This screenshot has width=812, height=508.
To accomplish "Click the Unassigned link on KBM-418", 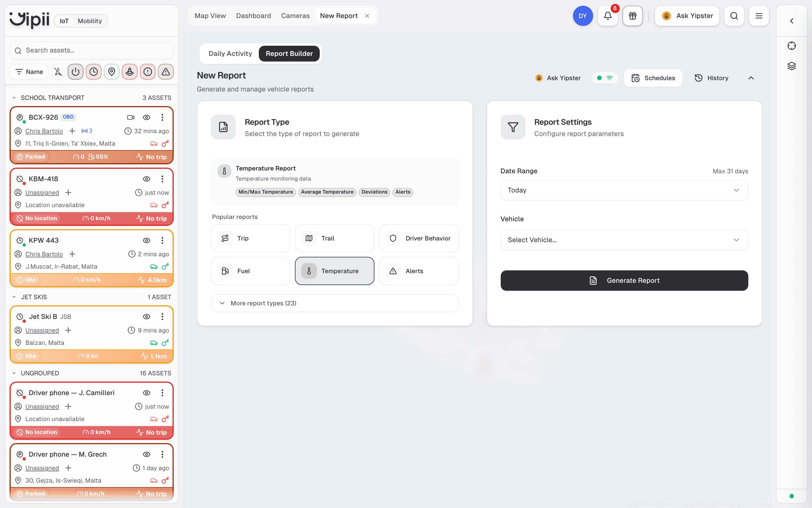I will (42, 192).
